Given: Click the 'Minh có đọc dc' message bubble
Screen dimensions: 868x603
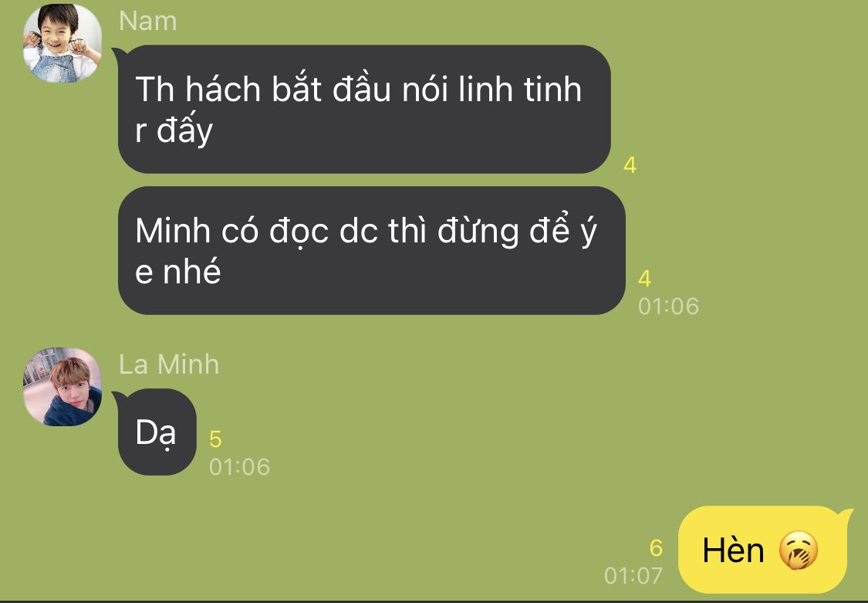Looking at the screenshot, I should 371,250.
